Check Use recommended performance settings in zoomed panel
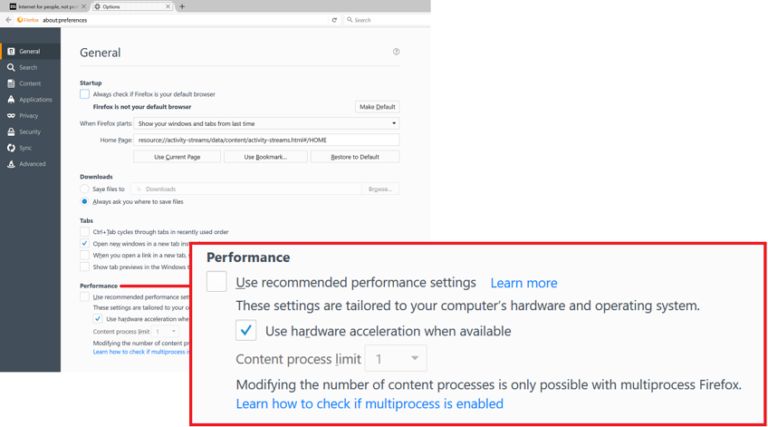This screenshot has width=768, height=427. click(x=217, y=282)
